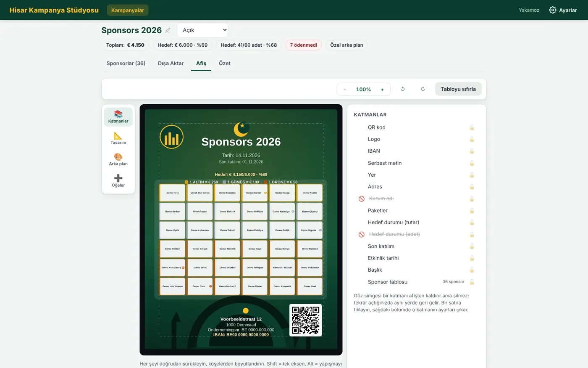Click the lock icon on the Paketler layer

click(472, 211)
